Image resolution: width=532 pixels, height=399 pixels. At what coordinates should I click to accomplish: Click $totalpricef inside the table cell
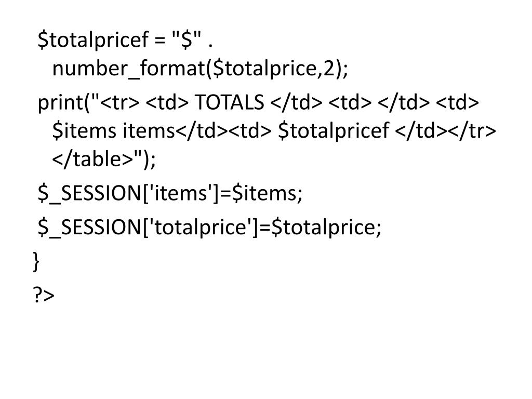(334, 131)
